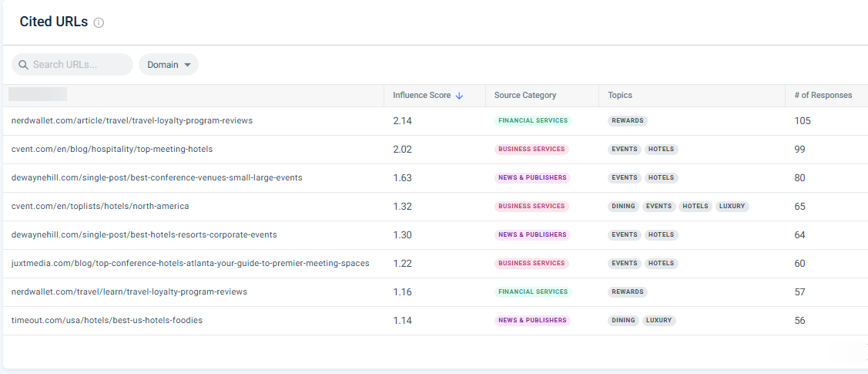This screenshot has width=868, height=374.
Task: Click the Cited URLs heading
Action: (54, 22)
